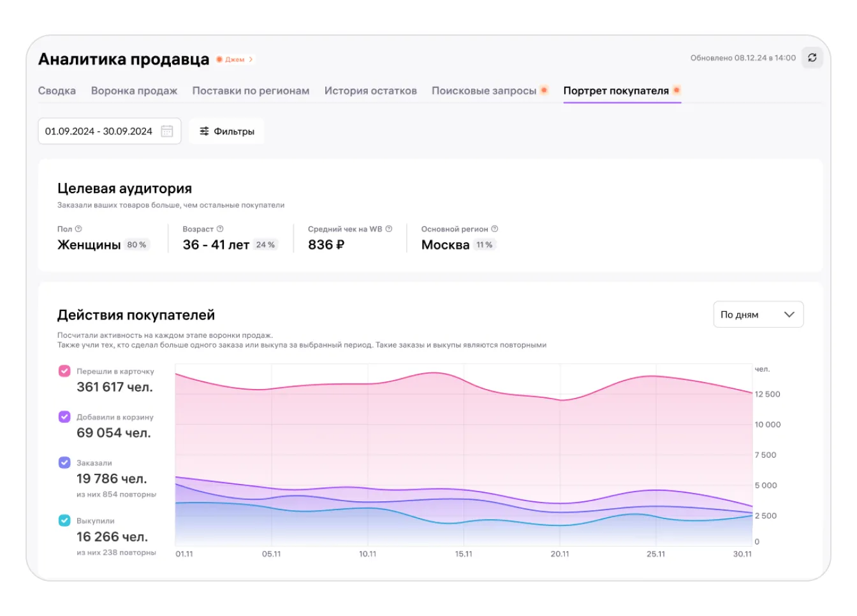This screenshot has height=616, width=857.
Task: Open calendar icon in date field
Action: (x=167, y=131)
